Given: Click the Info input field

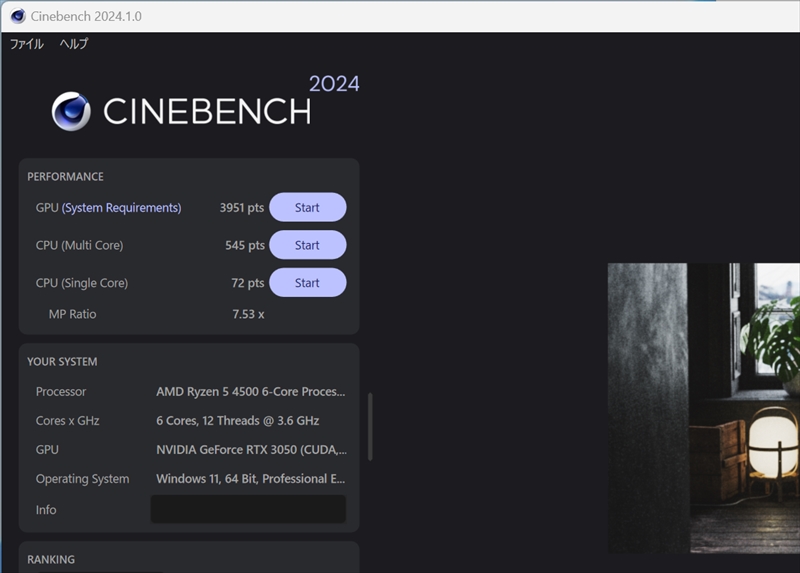Looking at the screenshot, I should [248, 509].
